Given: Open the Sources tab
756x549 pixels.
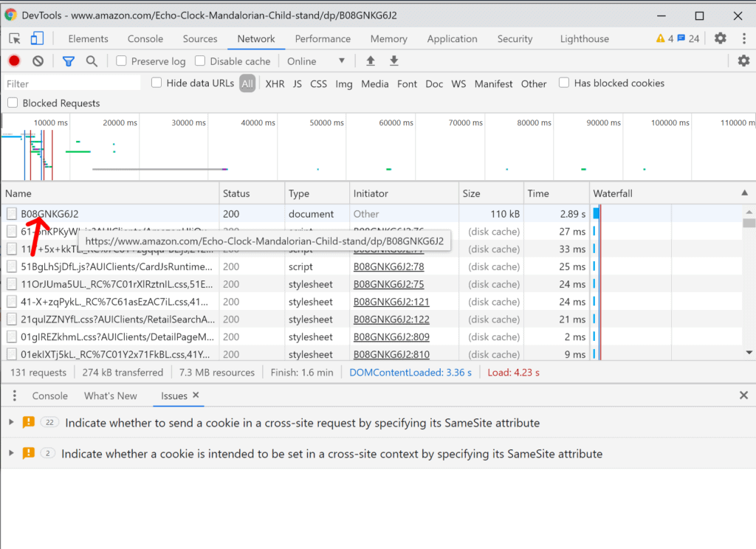Looking at the screenshot, I should tap(199, 38).
